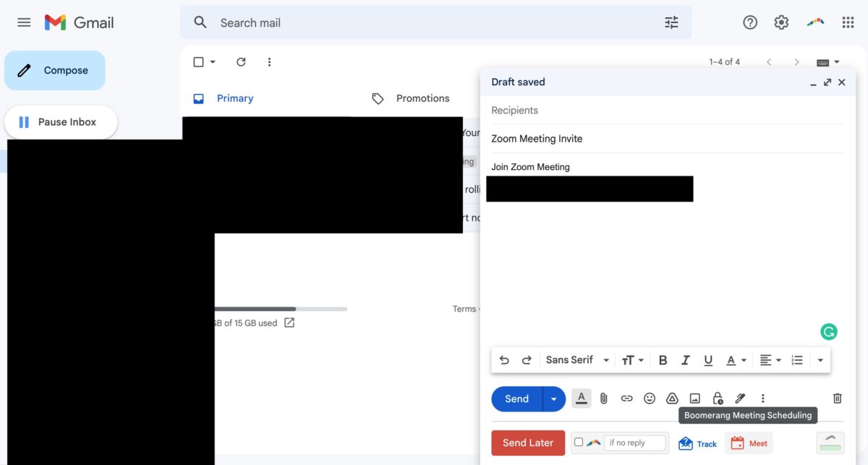Open the Sans Serif font dropdown
The width and height of the screenshot is (868, 465).
point(577,360)
